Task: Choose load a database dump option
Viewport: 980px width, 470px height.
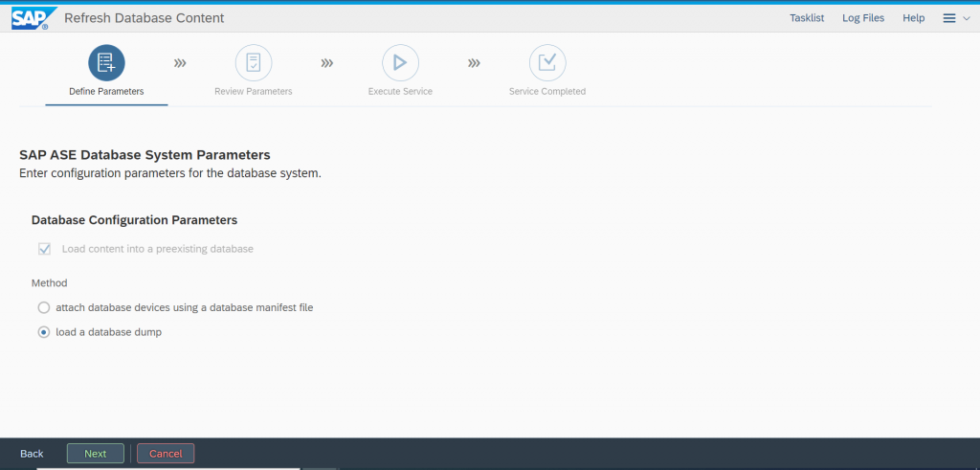Action: pos(44,332)
